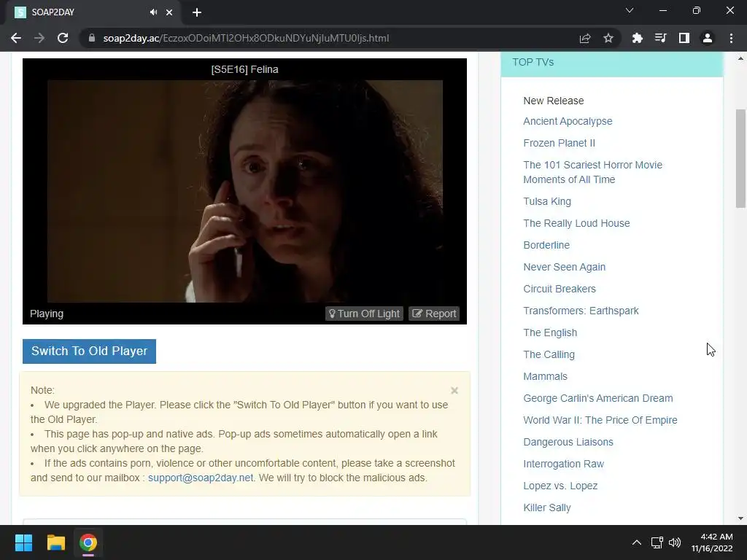Open Chrome's three-dot menu
747x560 pixels.
coord(731,38)
